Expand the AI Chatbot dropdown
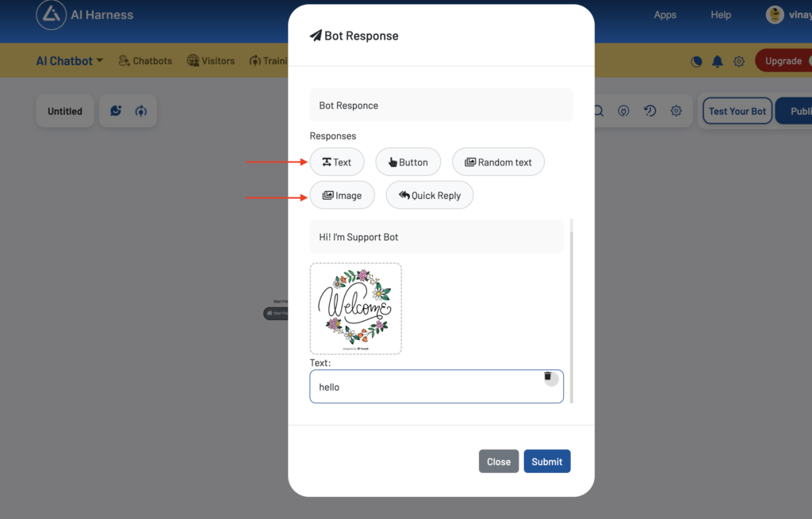This screenshot has height=519, width=812. pos(70,61)
